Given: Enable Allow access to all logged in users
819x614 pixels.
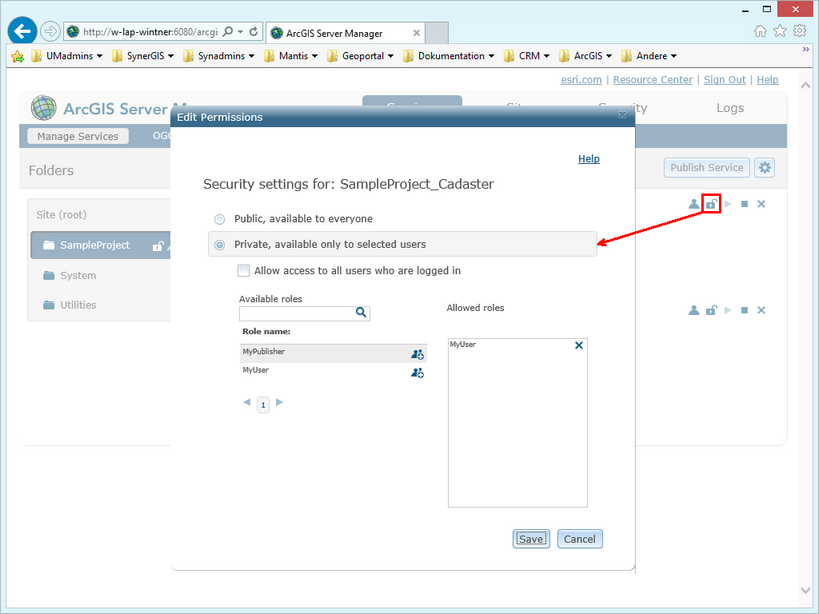Looking at the screenshot, I should click(243, 270).
